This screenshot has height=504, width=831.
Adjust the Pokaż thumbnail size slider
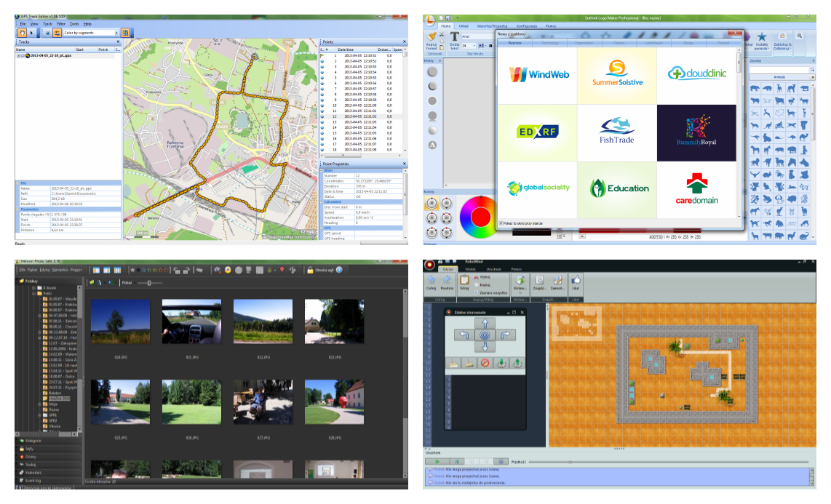(x=149, y=283)
